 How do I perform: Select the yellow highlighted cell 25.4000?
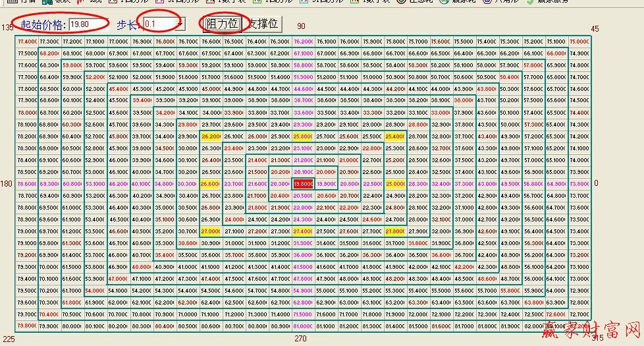[x=394, y=136]
